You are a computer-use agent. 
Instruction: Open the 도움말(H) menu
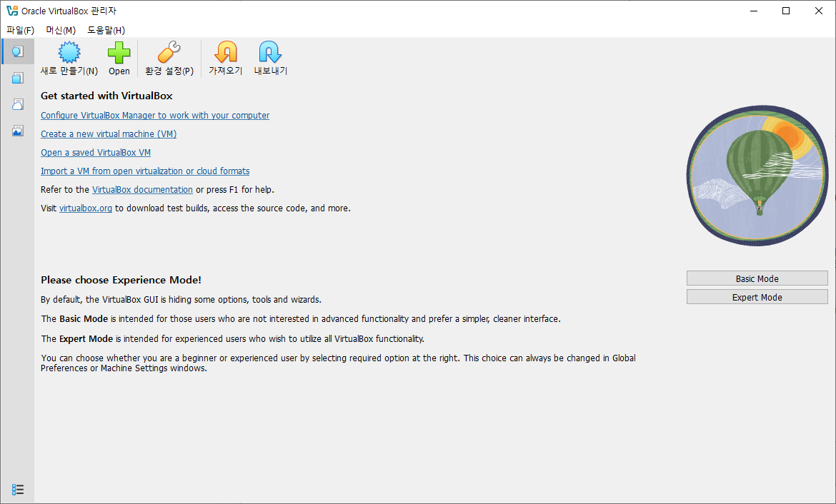point(106,30)
